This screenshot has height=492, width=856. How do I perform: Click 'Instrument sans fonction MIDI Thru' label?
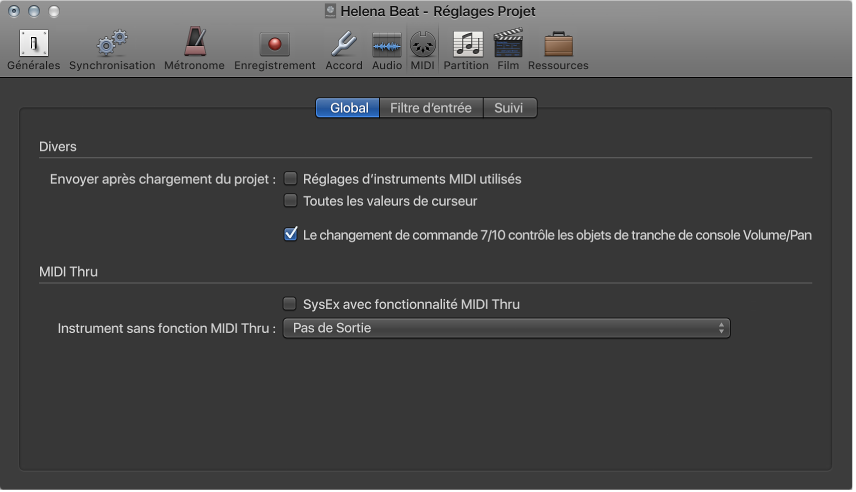167,328
